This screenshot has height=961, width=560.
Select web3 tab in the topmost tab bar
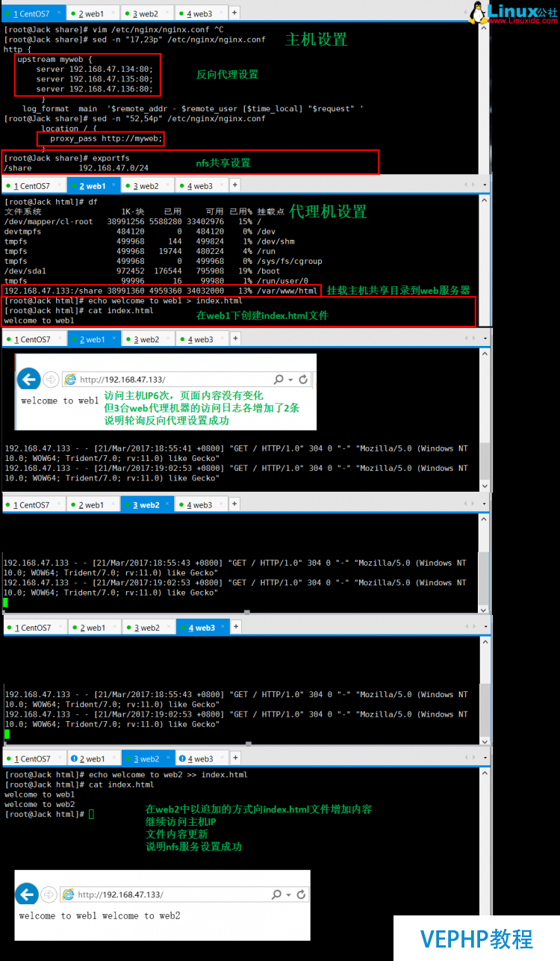(200, 13)
